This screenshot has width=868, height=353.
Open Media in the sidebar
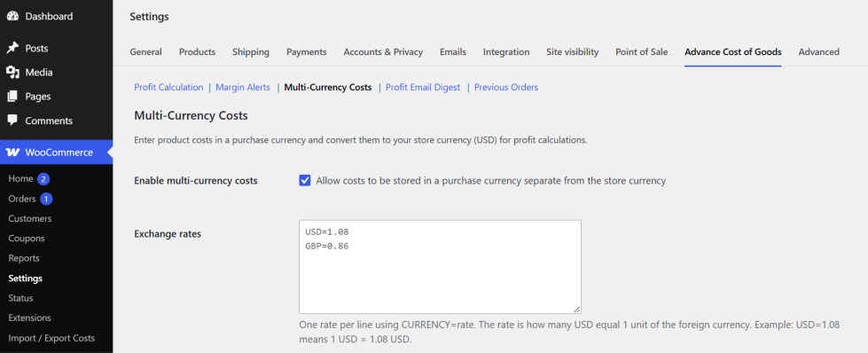pos(39,73)
